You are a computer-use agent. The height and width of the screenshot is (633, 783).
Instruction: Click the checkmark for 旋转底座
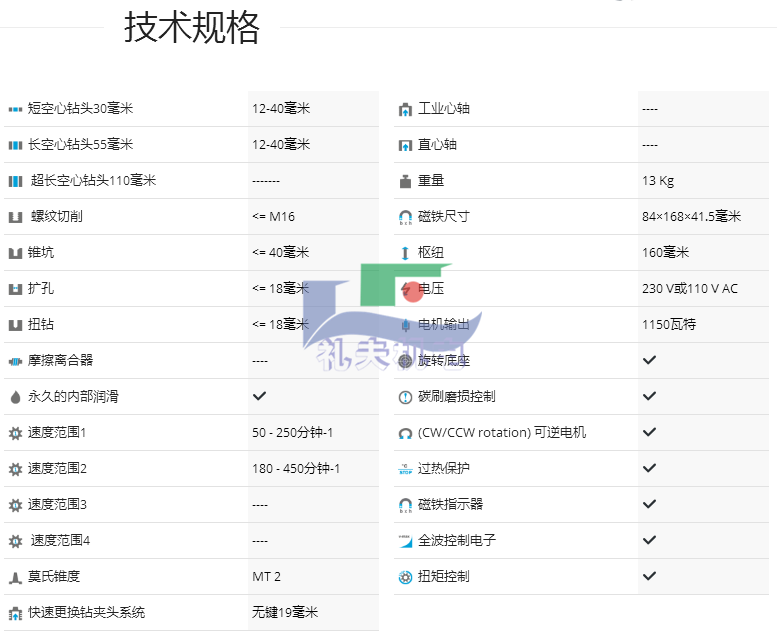coord(649,360)
